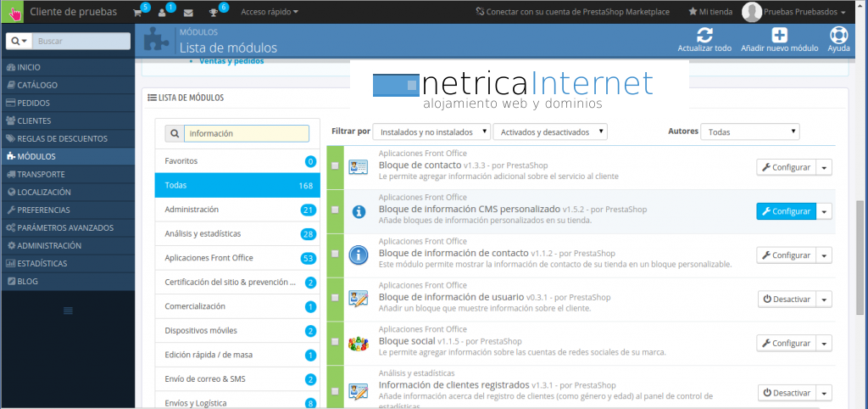868x409 pixels.
Task: Select the Favoritos category
Action: tap(237, 161)
